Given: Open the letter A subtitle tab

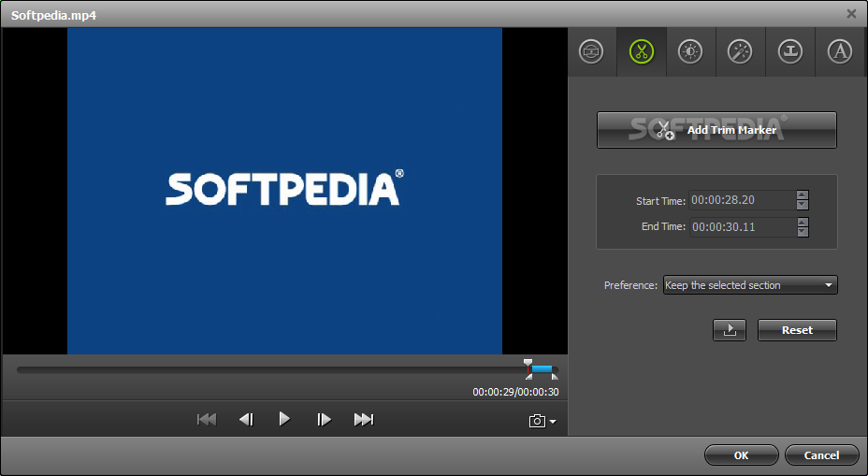Looking at the screenshot, I should click(x=839, y=52).
